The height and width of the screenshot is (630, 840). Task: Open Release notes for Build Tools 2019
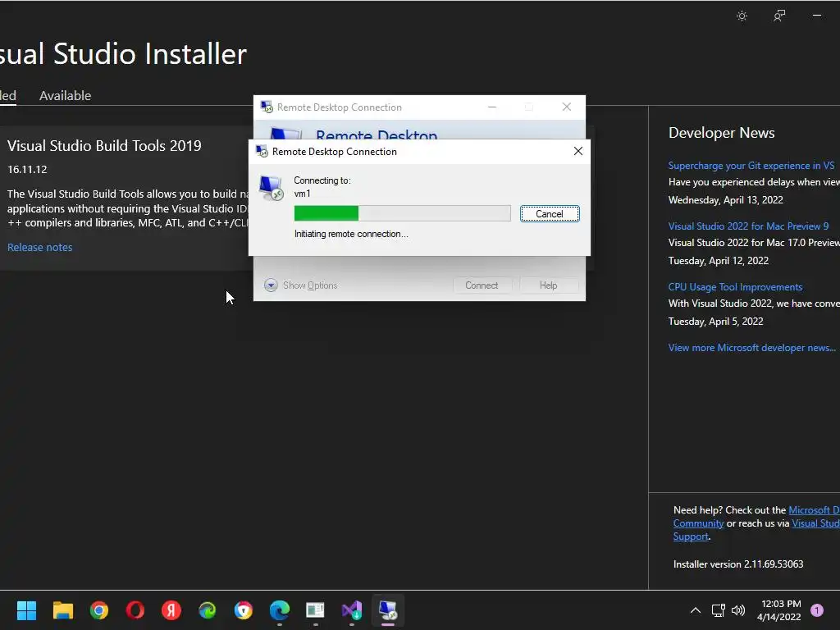(x=39, y=247)
